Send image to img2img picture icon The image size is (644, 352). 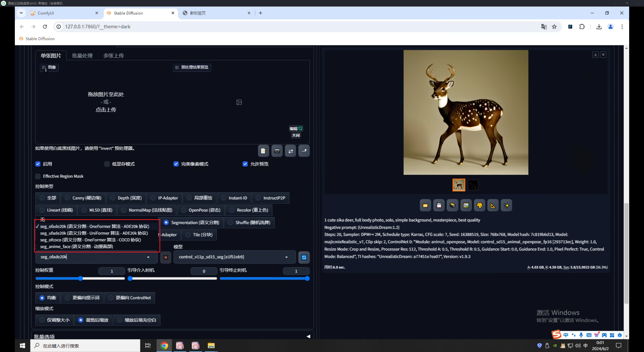tap(466, 205)
